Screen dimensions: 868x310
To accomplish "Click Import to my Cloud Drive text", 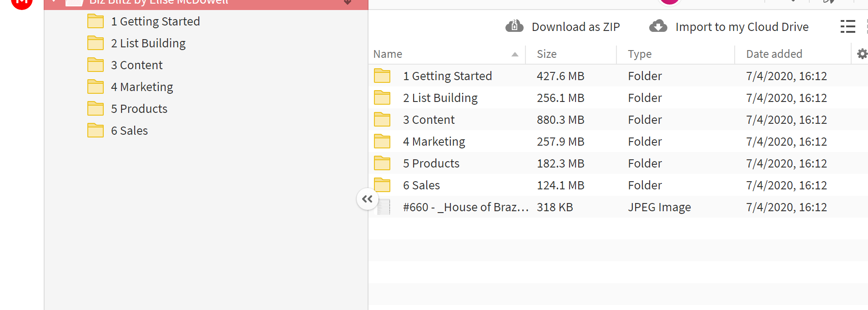I will (x=742, y=27).
